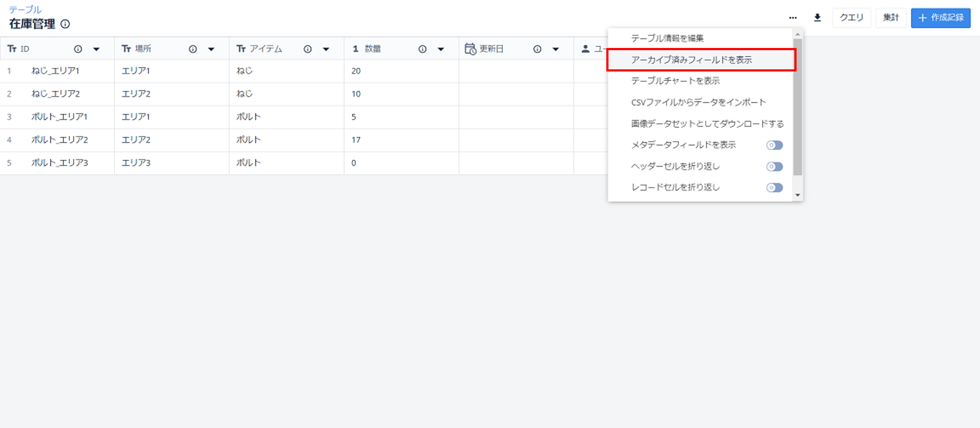Click the user icon in the last column header
The height and width of the screenshot is (428, 980).
586,49
